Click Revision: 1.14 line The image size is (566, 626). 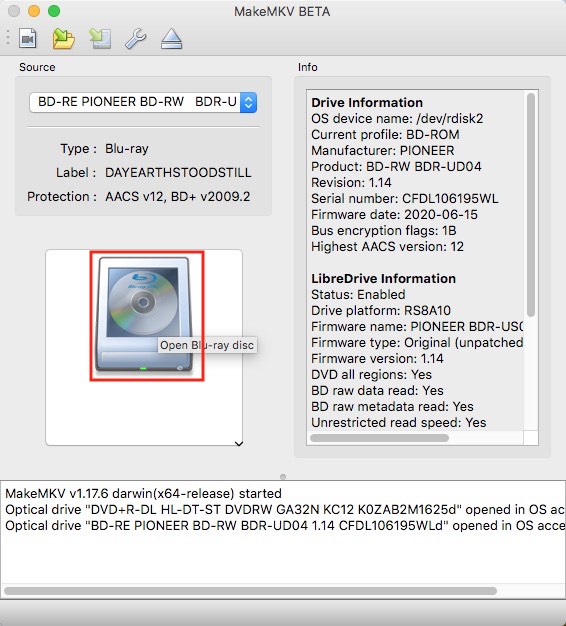(351, 182)
